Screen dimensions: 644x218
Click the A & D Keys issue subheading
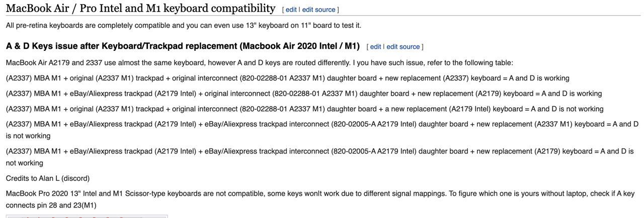(183, 46)
